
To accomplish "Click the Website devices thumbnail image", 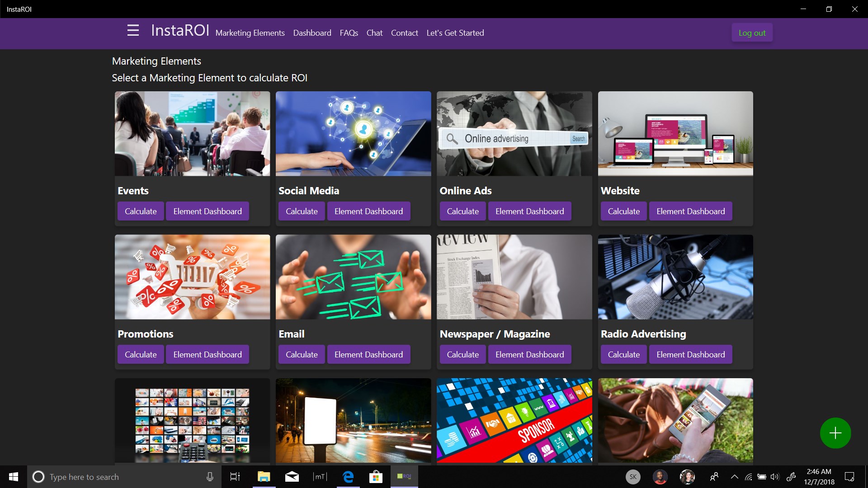I will [675, 134].
